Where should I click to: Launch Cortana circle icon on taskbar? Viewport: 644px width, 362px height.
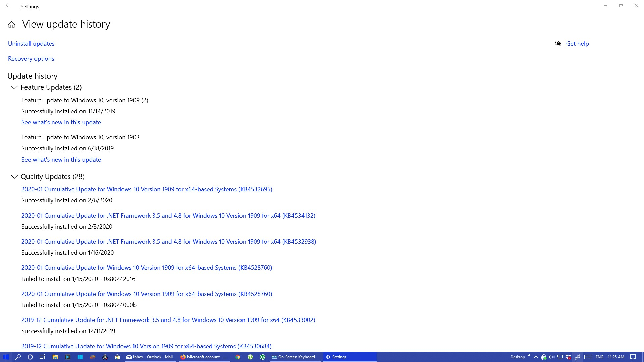click(x=30, y=357)
